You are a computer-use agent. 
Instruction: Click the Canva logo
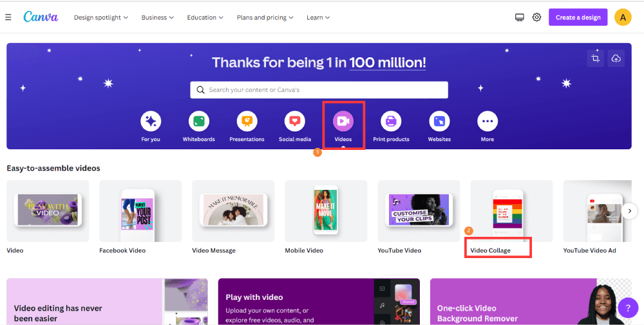coord(41,17)
